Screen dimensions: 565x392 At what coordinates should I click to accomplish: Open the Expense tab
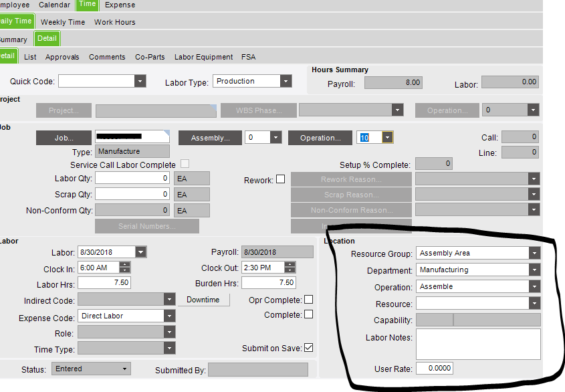(x=120, y=5)
